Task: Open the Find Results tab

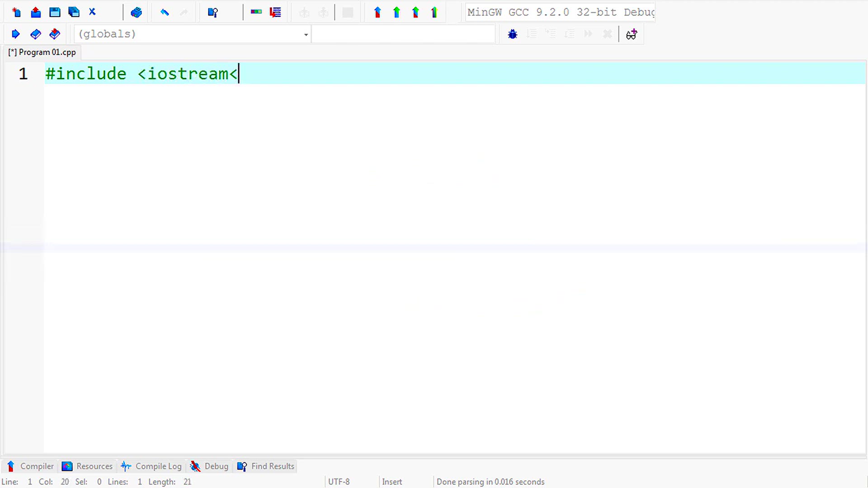Action: tap(266, 466)
